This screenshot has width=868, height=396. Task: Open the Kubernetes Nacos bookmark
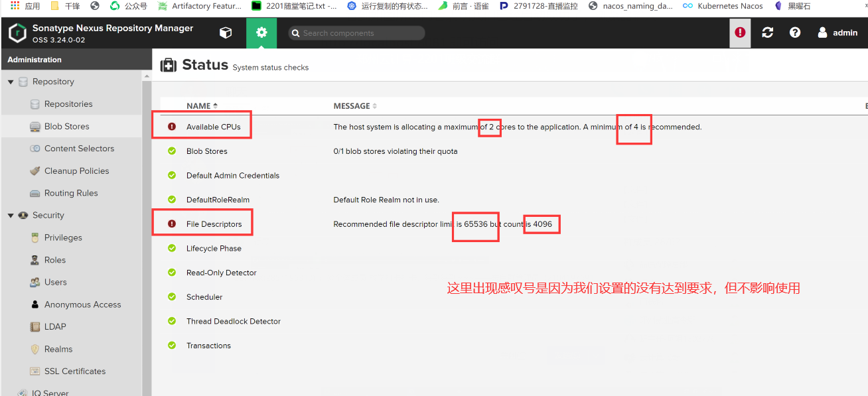723,6
